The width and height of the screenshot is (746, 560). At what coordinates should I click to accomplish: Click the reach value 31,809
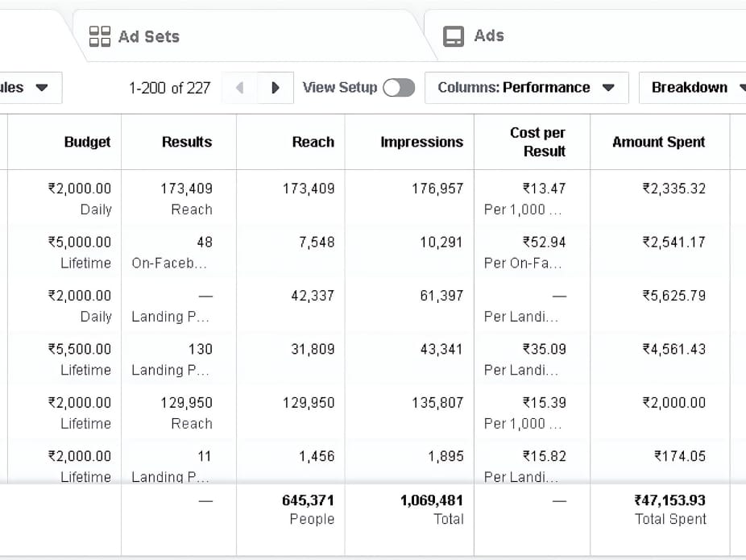pyautogui.click(x=313, y=349)
